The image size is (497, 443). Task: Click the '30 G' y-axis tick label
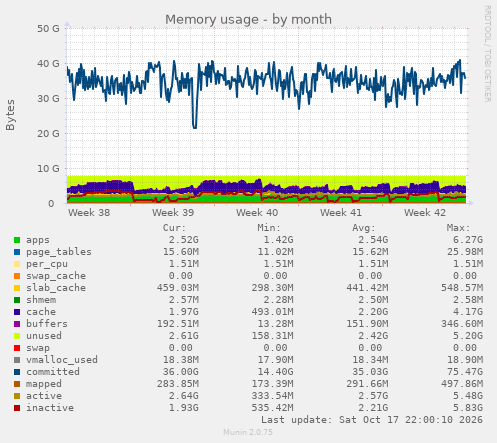tap(48, 99)
